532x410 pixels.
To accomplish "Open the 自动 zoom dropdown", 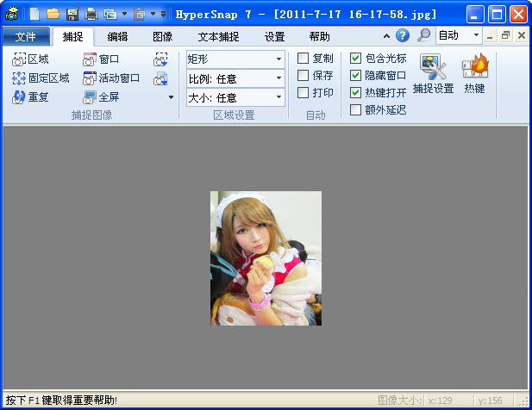I will pyautogui.click(x=476, y=36).
